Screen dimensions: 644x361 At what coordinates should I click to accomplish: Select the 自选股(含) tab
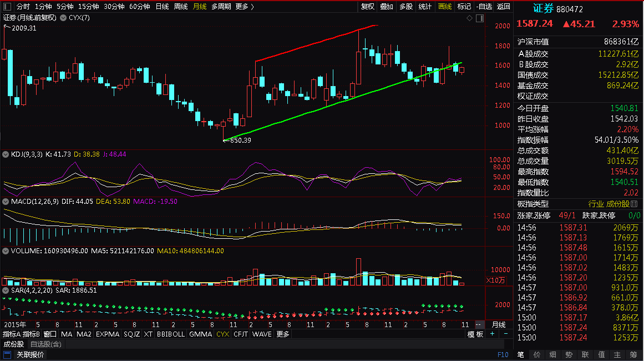point(46,344)
